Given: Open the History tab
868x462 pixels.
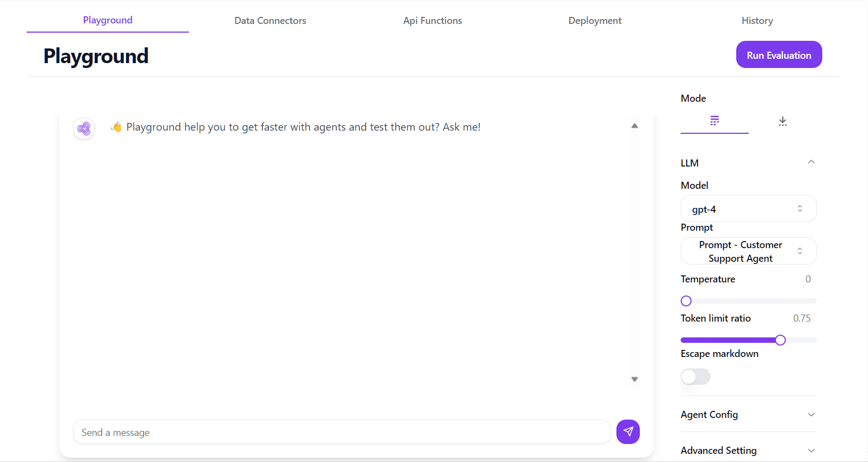Looking at the screenshot, I should (757, 21).
